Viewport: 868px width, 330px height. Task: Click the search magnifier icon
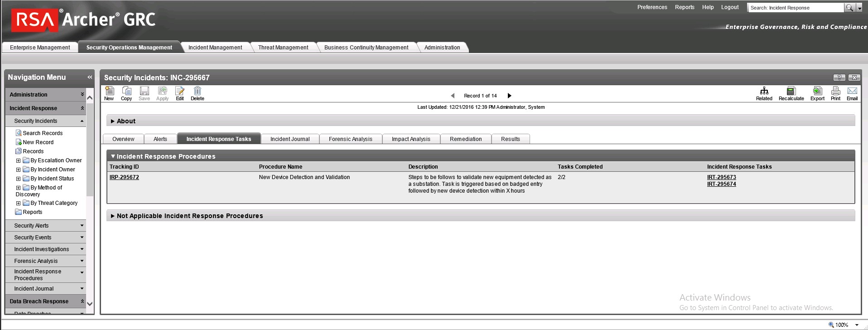(x=849, y=8)
